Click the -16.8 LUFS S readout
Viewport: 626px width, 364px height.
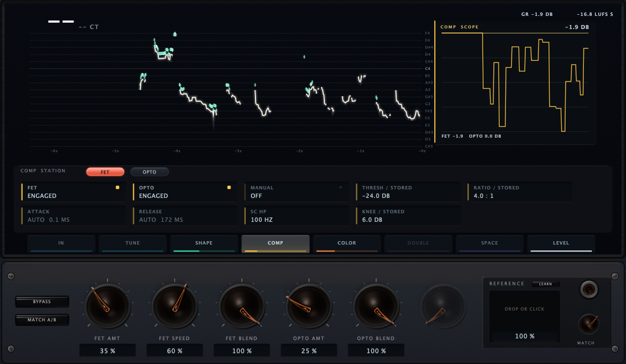click(595, 14)
